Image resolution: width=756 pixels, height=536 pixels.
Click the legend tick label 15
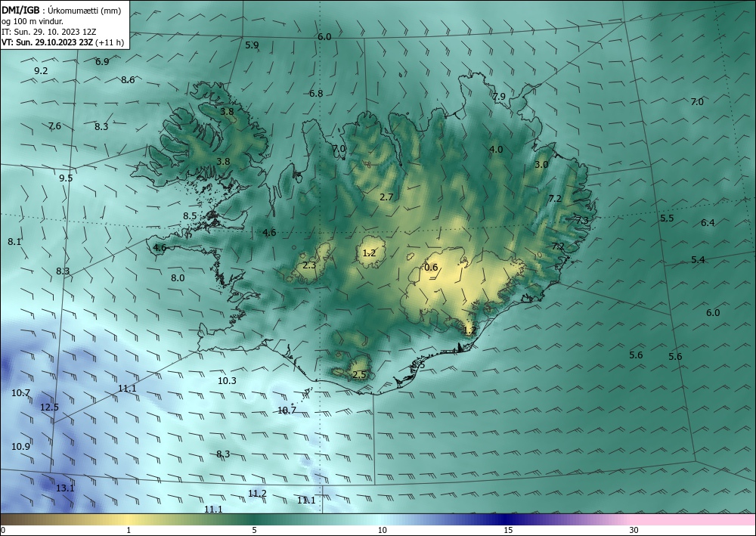coord(508,530)
